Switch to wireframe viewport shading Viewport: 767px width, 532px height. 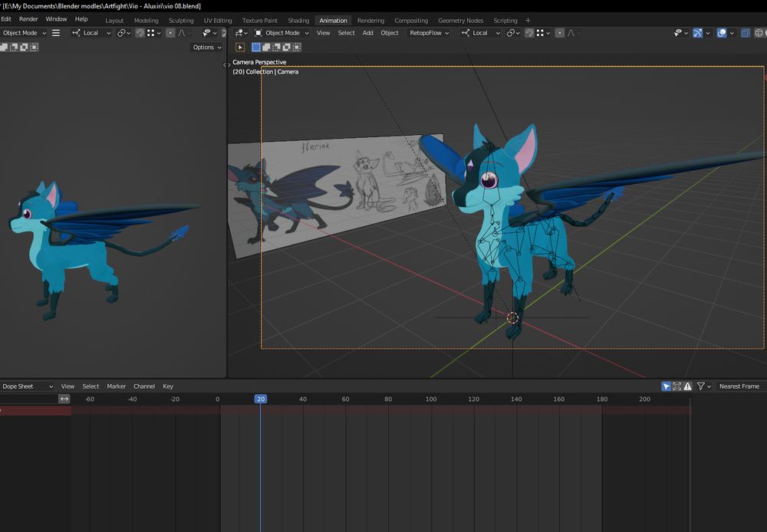(759, 33)
